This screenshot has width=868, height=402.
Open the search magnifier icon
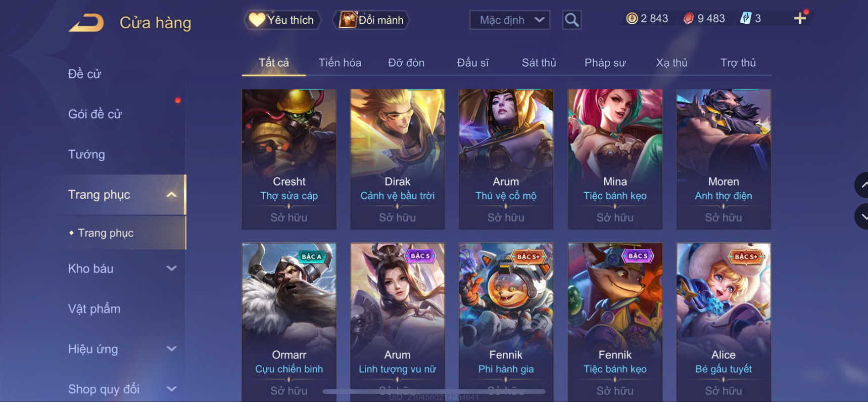571,20
